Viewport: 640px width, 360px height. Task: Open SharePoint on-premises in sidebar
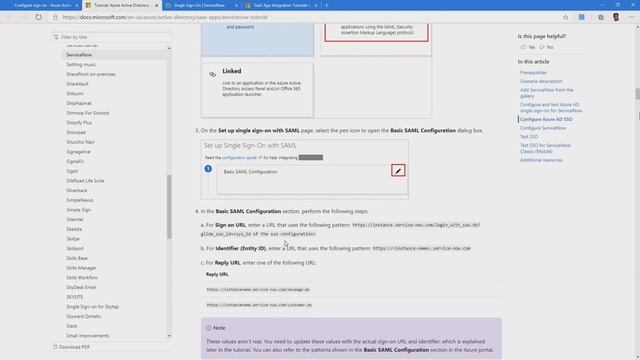[x=91, y=74]
